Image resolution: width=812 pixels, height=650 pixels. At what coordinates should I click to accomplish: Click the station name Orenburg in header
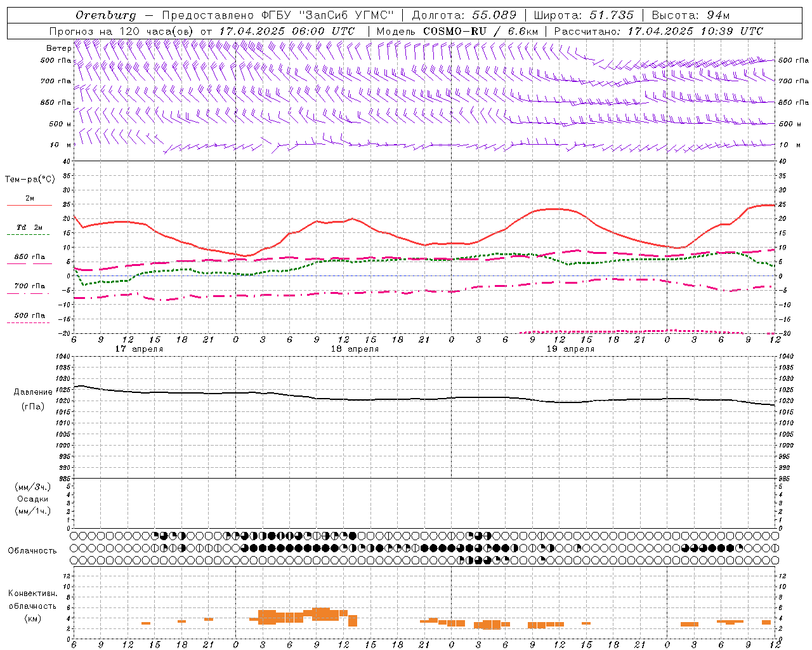105,15
